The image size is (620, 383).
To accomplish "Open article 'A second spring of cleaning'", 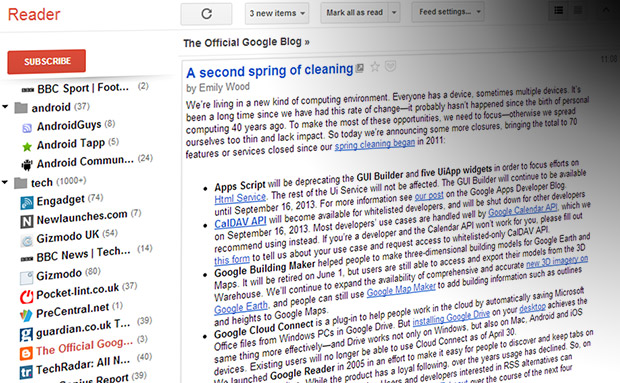I will (x=270, y=71).
